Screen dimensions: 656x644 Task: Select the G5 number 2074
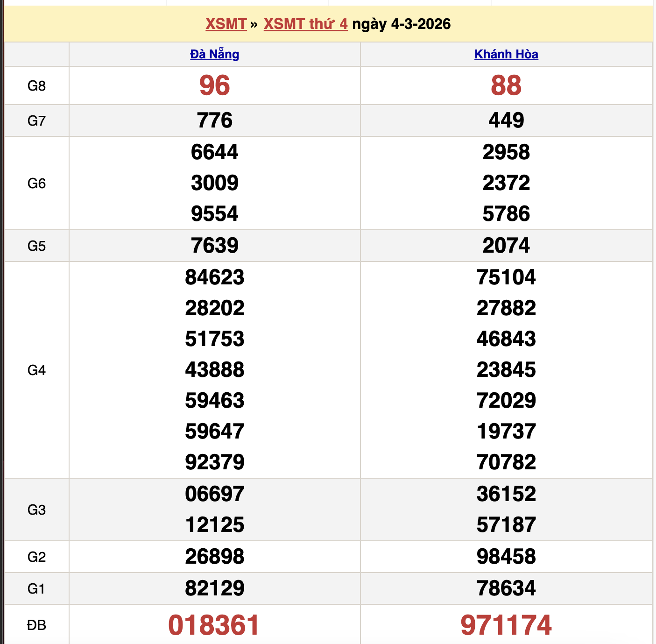click(506, 246)
